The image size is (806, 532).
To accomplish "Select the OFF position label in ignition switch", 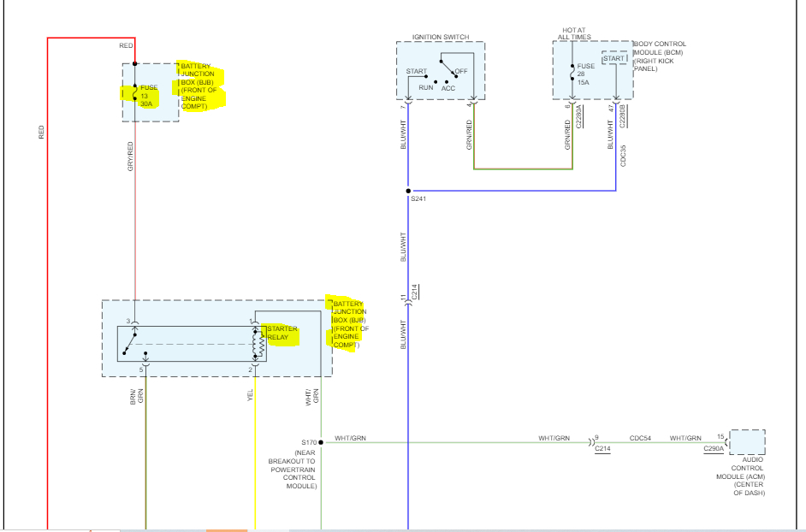I will pos(461,71).
